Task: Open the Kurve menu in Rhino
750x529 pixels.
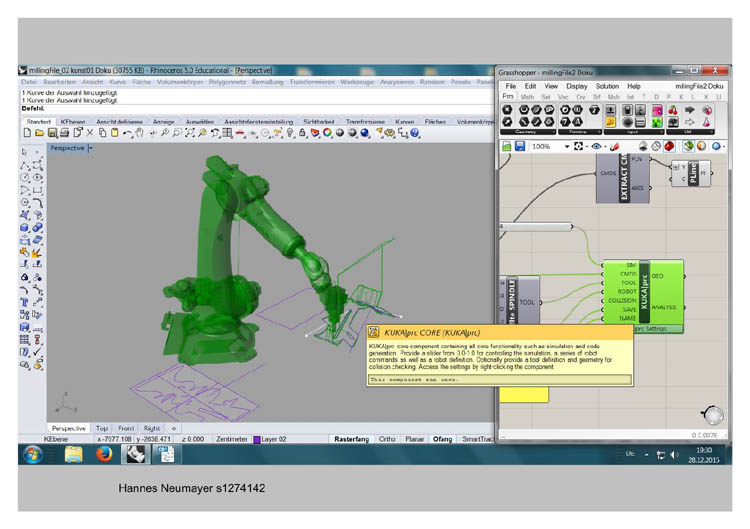Action: [x=118, y=82]
